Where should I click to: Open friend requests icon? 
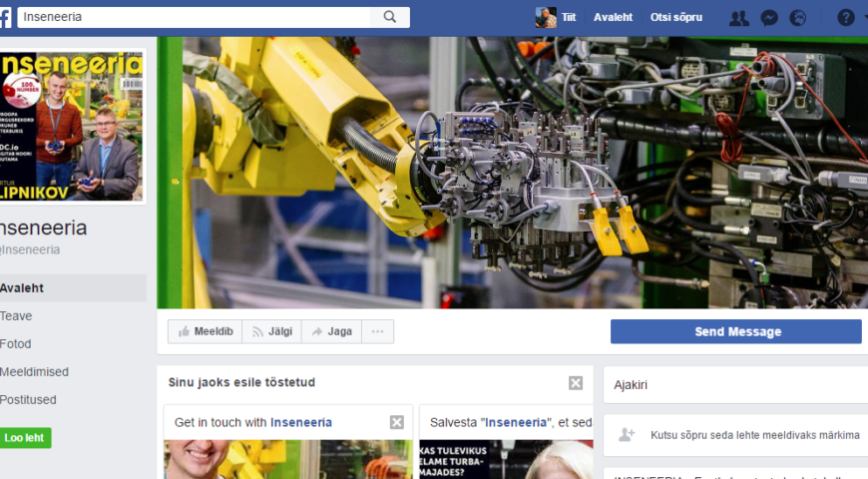point(738,18)
